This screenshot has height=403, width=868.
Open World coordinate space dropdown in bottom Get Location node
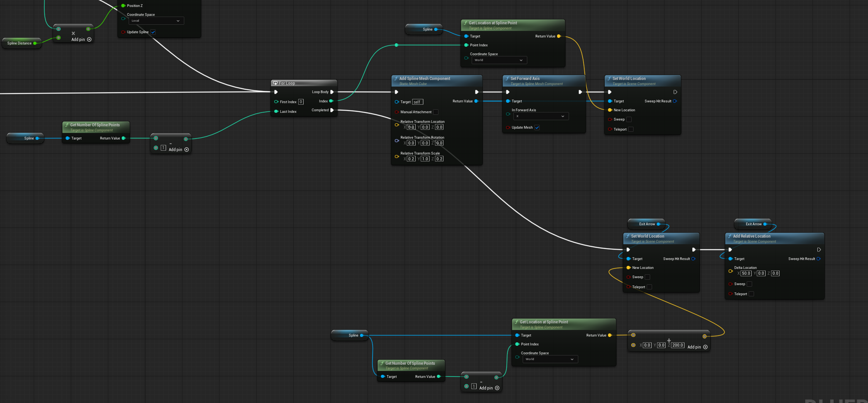(550, 359)
